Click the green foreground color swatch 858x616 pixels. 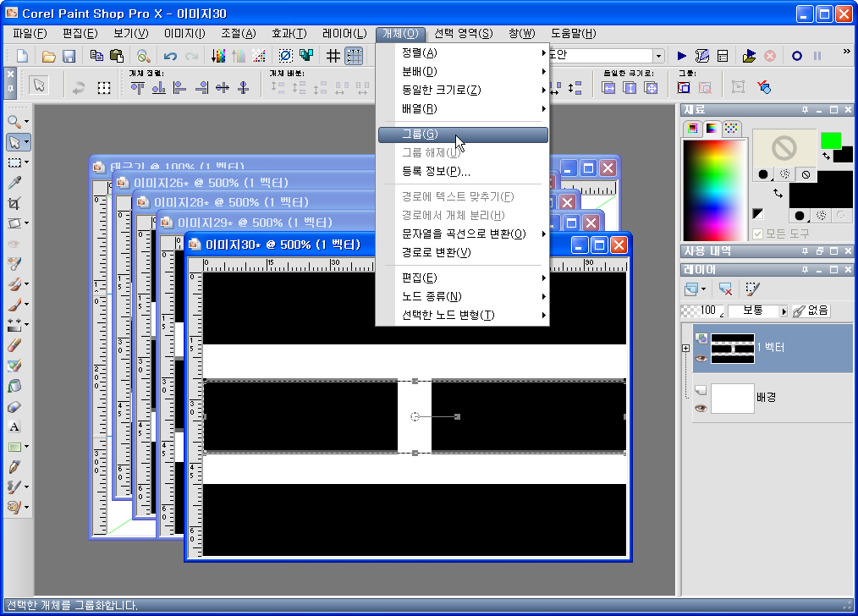831,141
